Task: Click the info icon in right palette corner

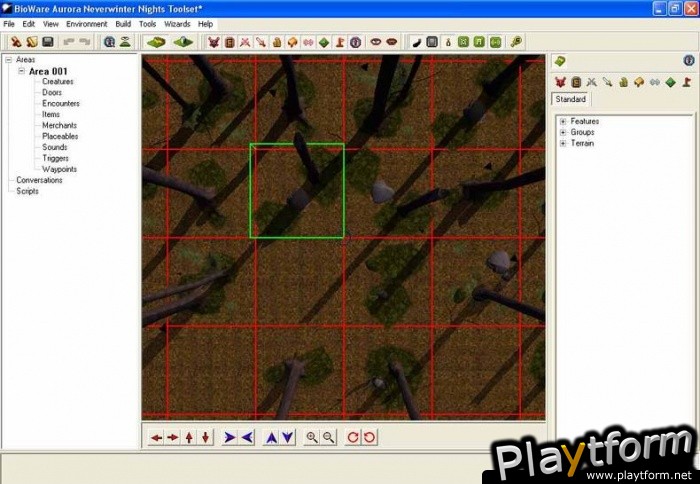Action: click(689, 60)
